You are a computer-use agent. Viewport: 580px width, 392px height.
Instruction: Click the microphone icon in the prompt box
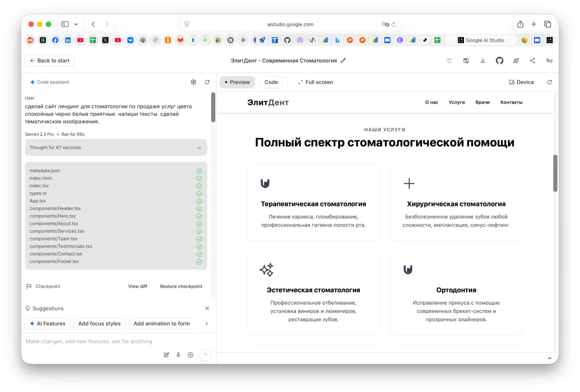(179, 355)
